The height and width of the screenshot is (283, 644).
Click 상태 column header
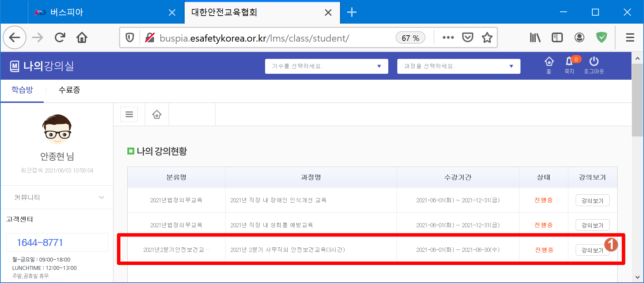coord(543,177)
